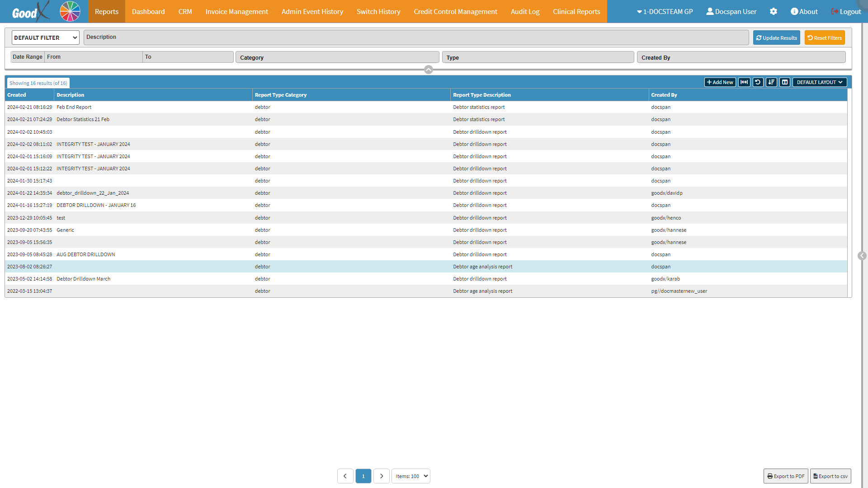The image size is (868, 488).
Task: Change the Items 100 per page dropdown
Action: point(410,476)
